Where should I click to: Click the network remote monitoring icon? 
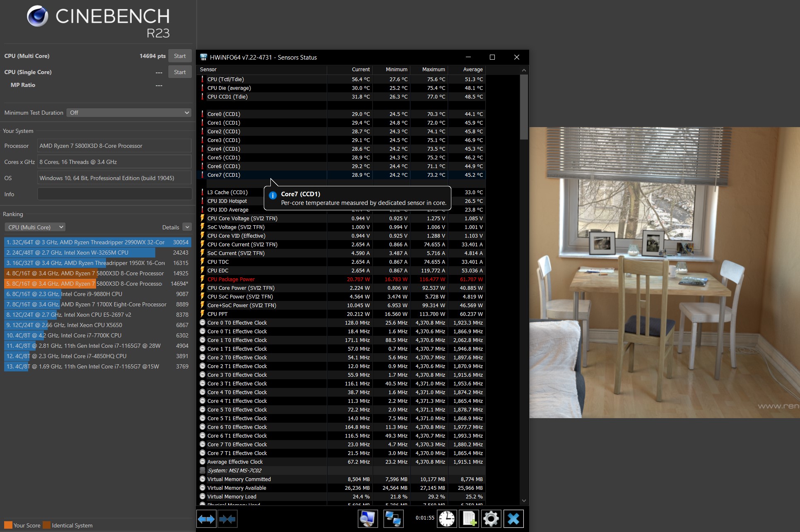[393, 519]
